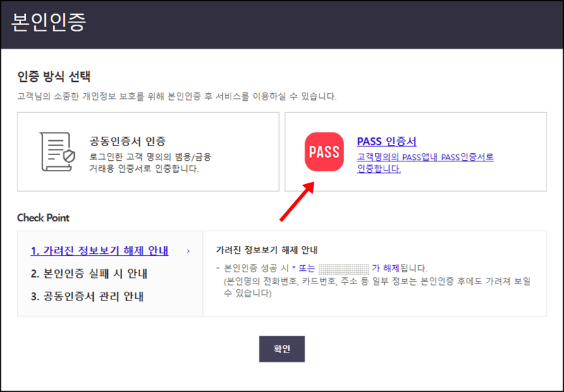Open tab 2. 본인인증 실패 시 안내
This screenshot has width=564, height=392.
pos(90,274)
